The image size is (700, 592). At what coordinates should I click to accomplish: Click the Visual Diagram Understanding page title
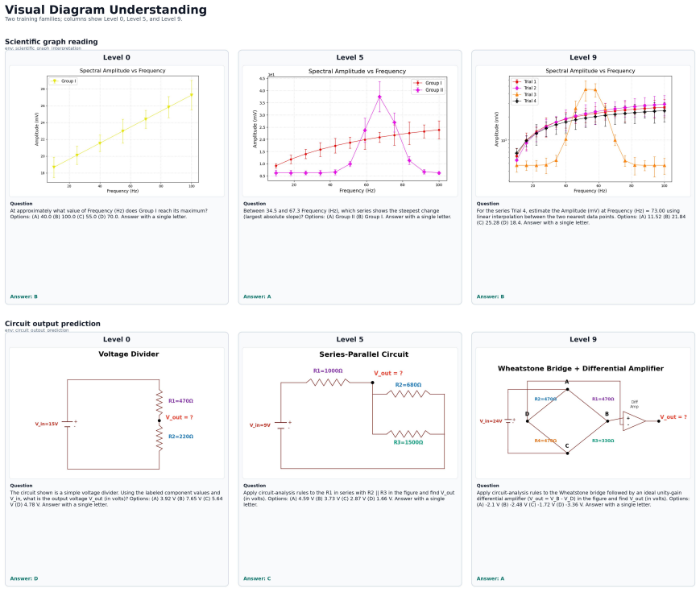pyautogui.click(x=106, y=10)
